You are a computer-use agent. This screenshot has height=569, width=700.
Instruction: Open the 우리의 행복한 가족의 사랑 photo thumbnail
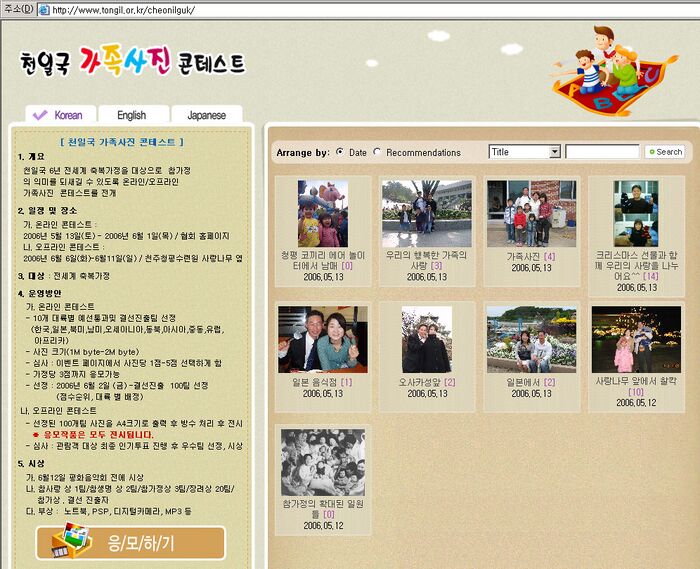point(427,213)
